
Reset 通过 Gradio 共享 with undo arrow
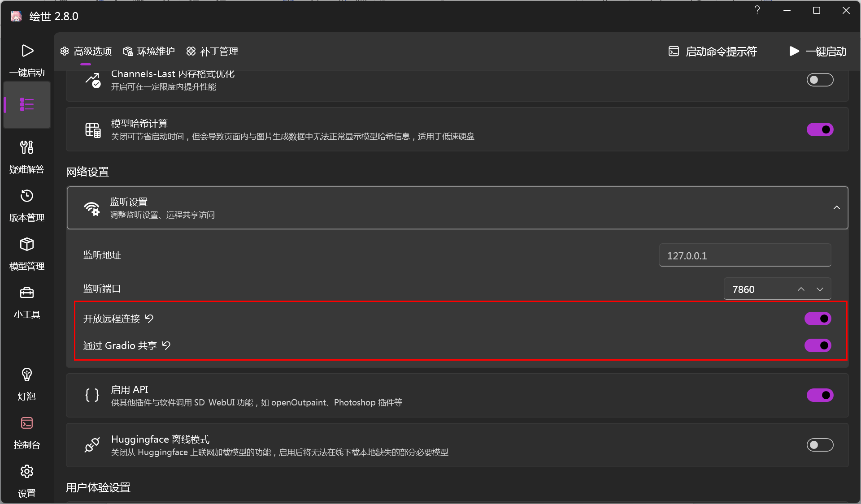point(166,345)
